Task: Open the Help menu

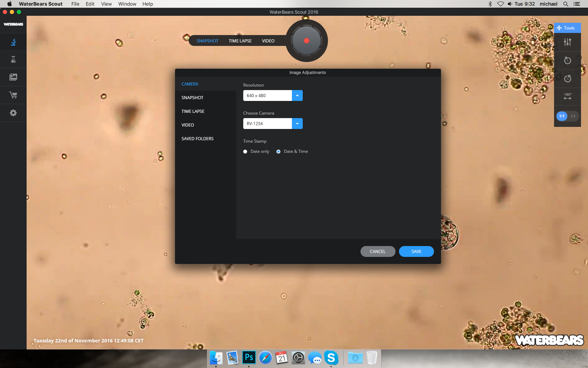Action: [x=148, y=4]
